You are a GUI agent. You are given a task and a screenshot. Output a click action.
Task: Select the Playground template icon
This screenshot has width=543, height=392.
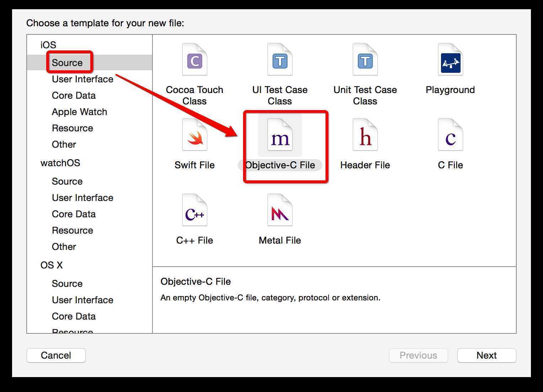[x=450, y=59]
